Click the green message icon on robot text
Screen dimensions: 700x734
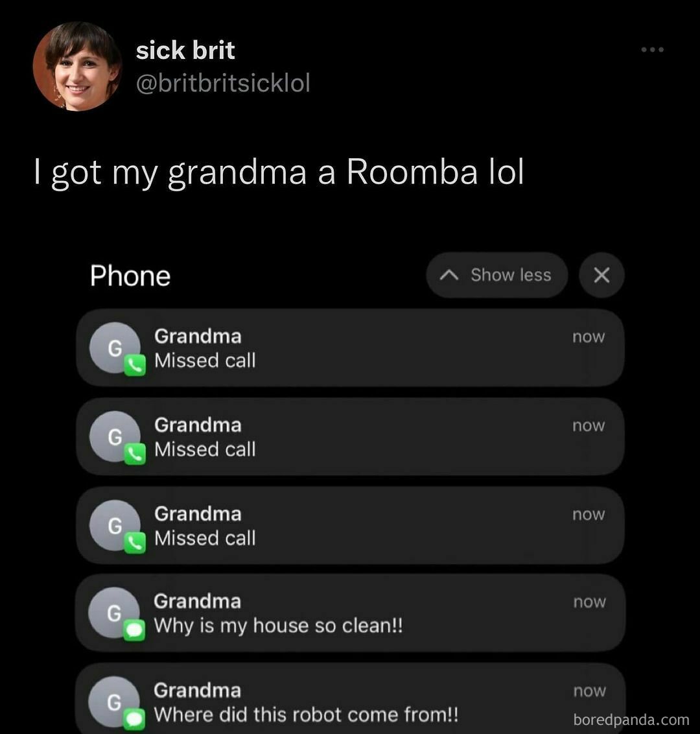click(x=134, y=719)
